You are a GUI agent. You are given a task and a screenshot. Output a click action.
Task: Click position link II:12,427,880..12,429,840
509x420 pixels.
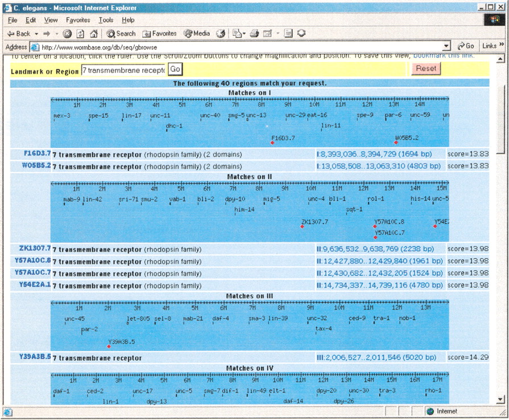[380, 261]
